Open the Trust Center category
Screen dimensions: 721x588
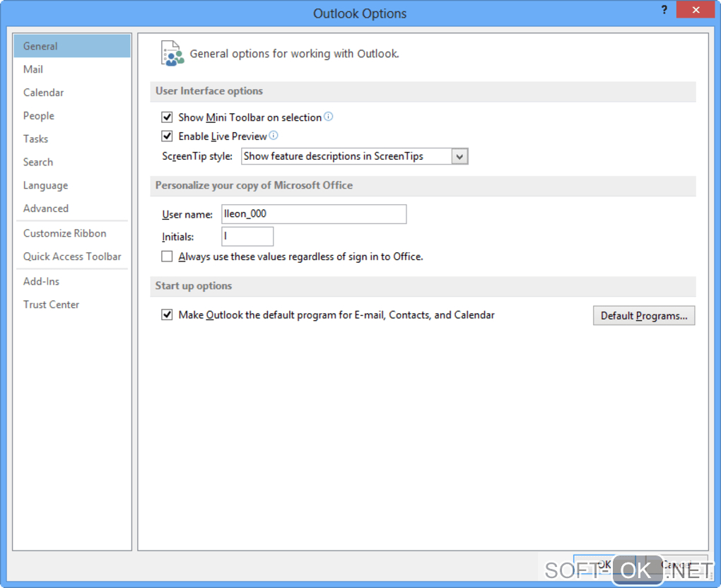pos(72,305)
